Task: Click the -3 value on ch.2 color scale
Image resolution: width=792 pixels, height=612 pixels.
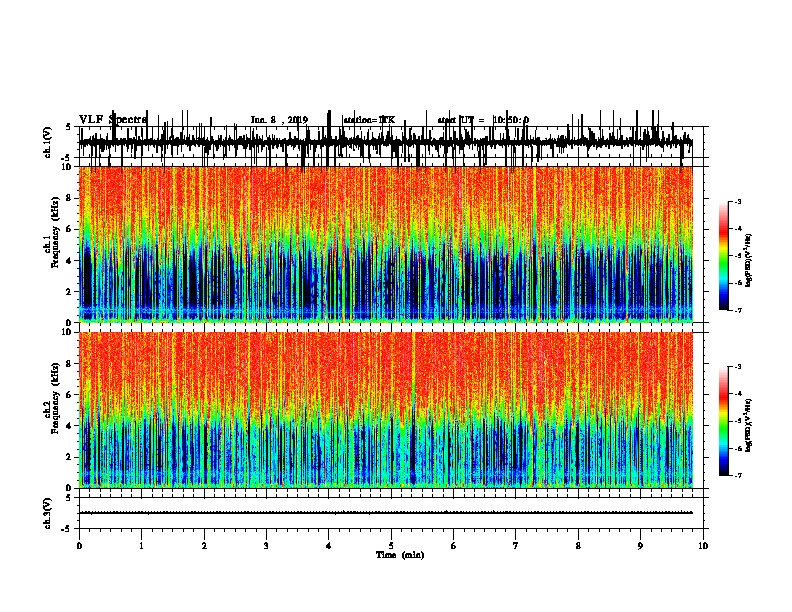Action: (738, 367)
